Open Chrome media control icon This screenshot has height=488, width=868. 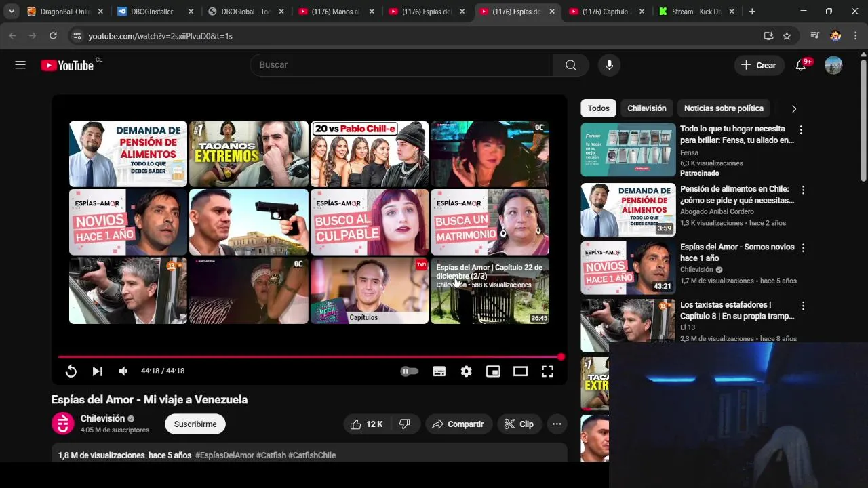815,36
